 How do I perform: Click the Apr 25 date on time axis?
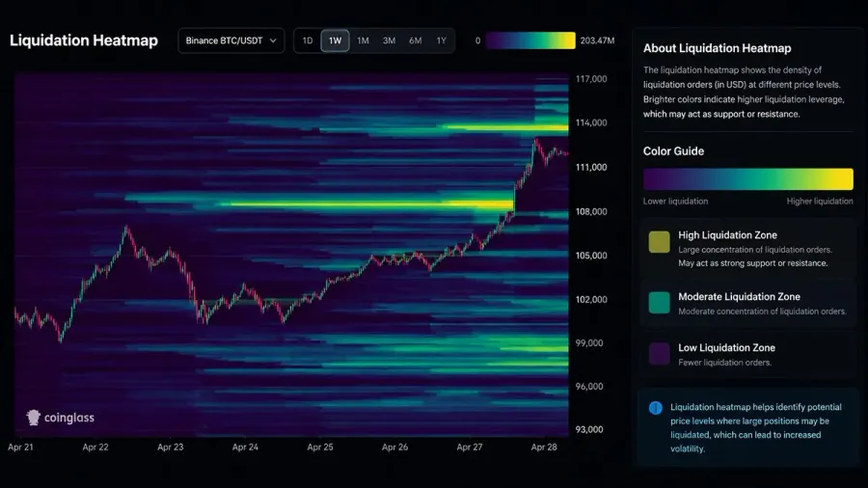click(320, 447)
